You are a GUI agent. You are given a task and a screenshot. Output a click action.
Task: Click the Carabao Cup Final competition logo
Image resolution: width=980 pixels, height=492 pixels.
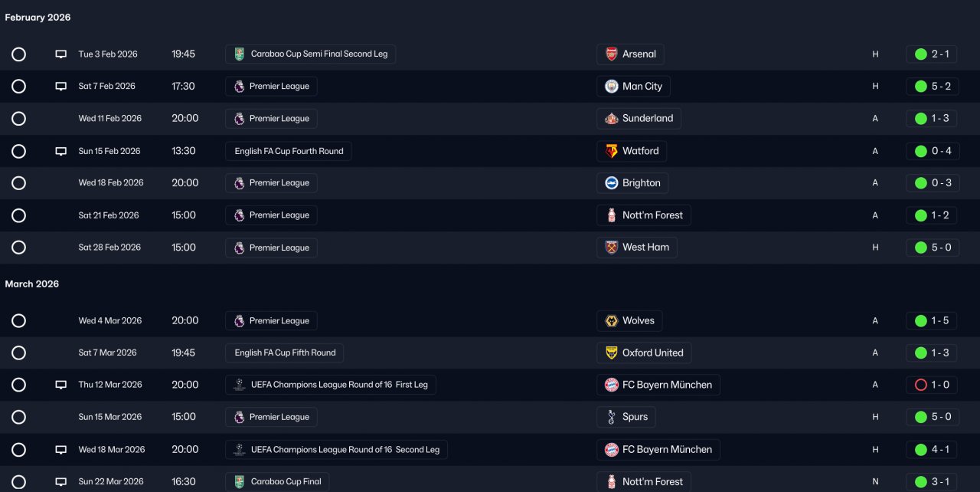pyautogui.click(x=240, y=482)
